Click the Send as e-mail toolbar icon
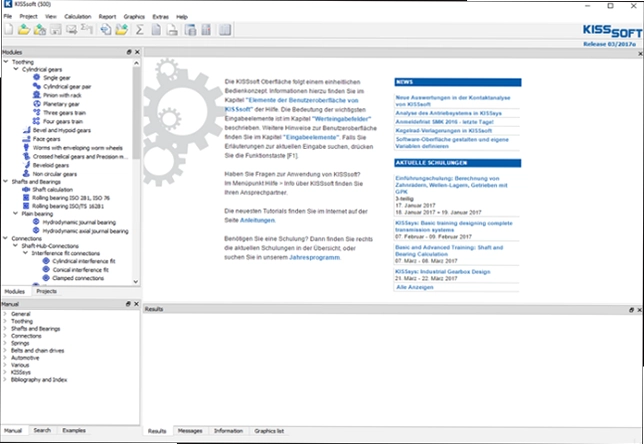644x444 pixels. pos(71,30)
